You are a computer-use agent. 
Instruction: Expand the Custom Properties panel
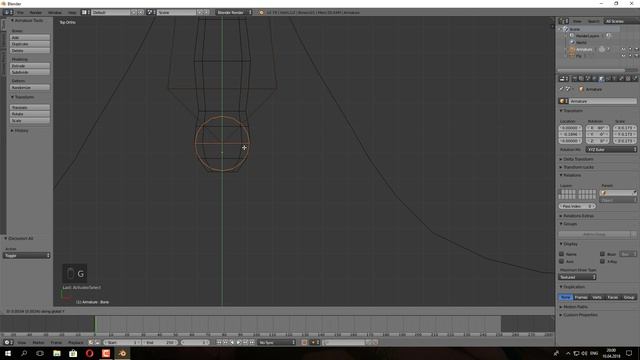coord(580,315)
